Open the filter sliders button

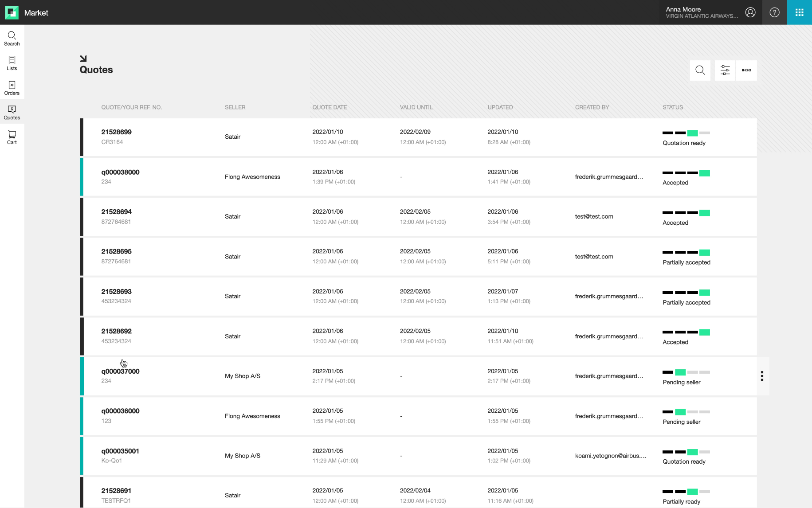point(725,70)
